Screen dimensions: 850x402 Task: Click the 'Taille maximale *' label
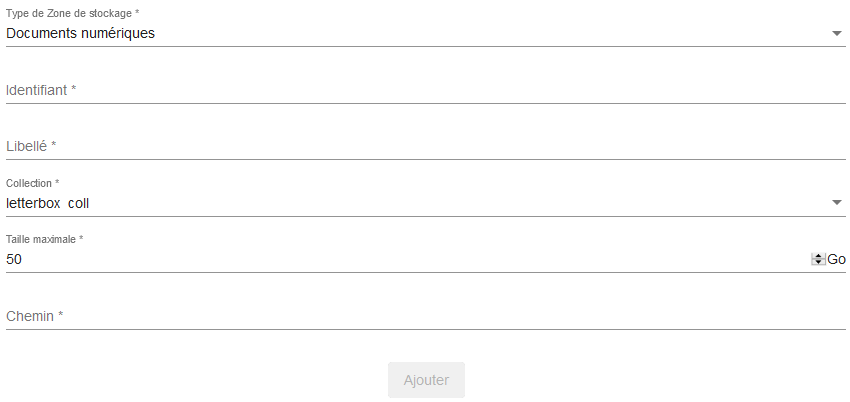point(44,239)
